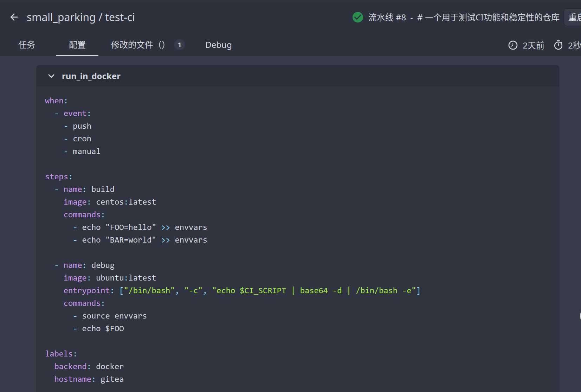The image size is (581, 392).
Task: Open the 修改的文件 tab
Action: point(132,45)
